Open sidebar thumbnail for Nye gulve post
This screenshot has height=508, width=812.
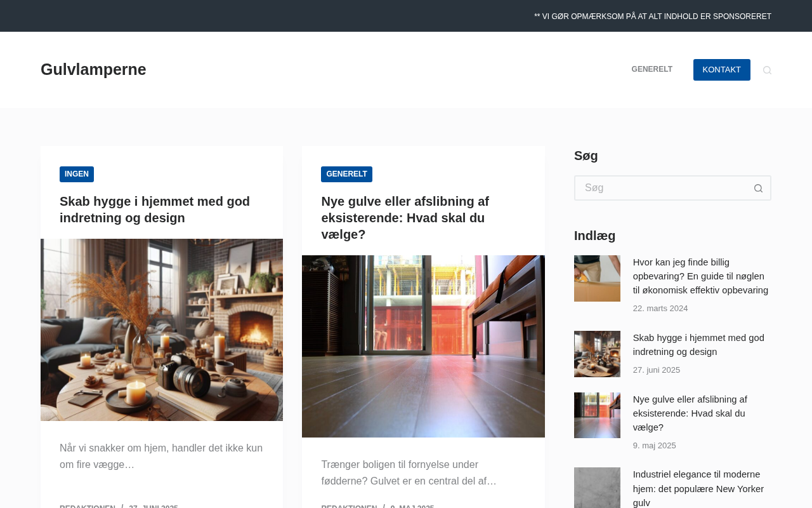tap(597, 415)
